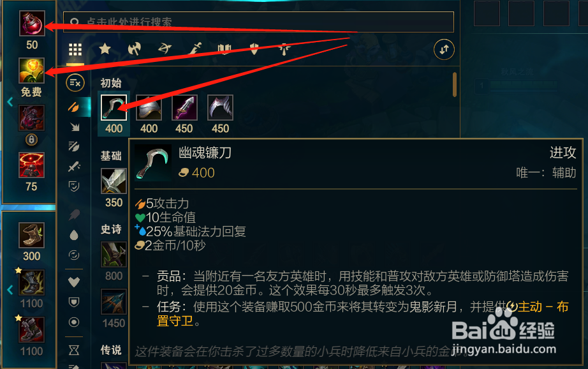Open the recommended star items tab
The image size is (588, 369).
pos(105,49)
